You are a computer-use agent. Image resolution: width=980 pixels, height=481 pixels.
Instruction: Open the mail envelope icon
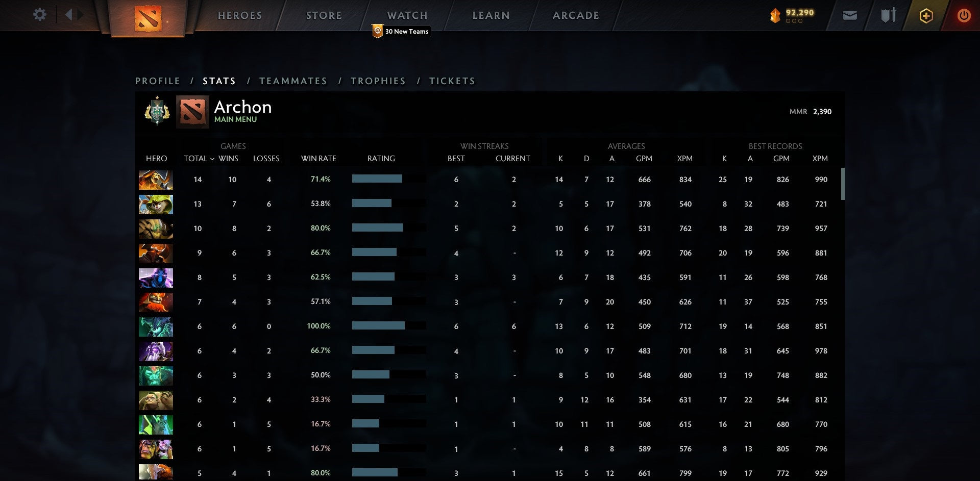849,16
